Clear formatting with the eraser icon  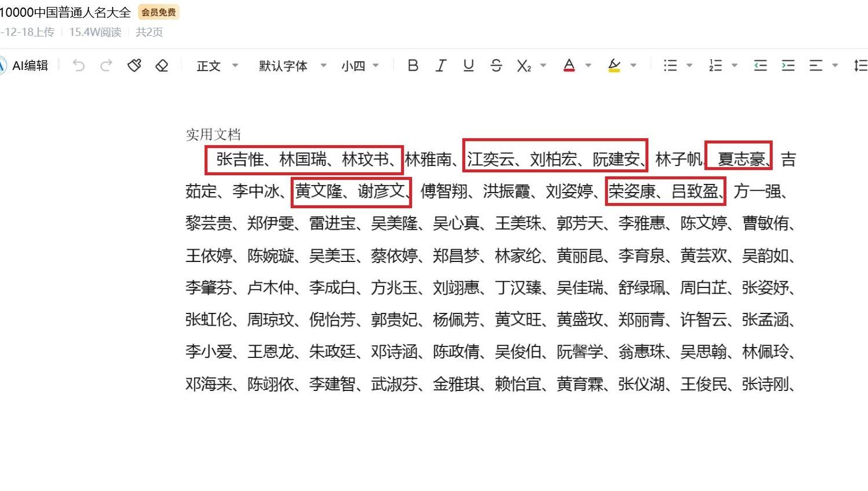pos(161,65)
